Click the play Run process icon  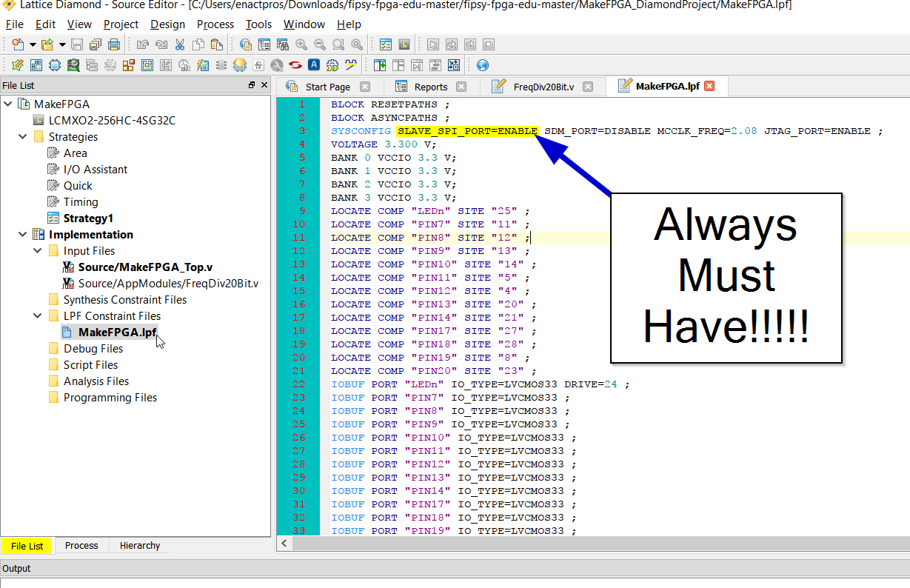433,44
